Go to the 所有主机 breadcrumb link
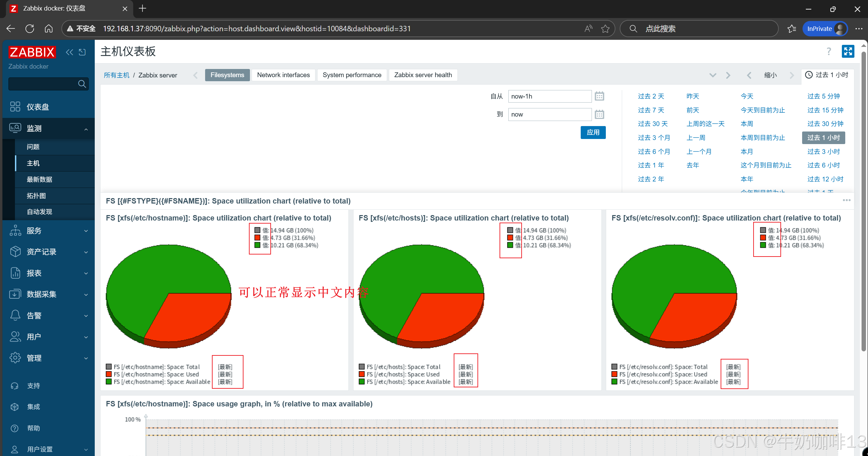Image resolution: width=868 pixels, height=456 pixels. (116, 75)
